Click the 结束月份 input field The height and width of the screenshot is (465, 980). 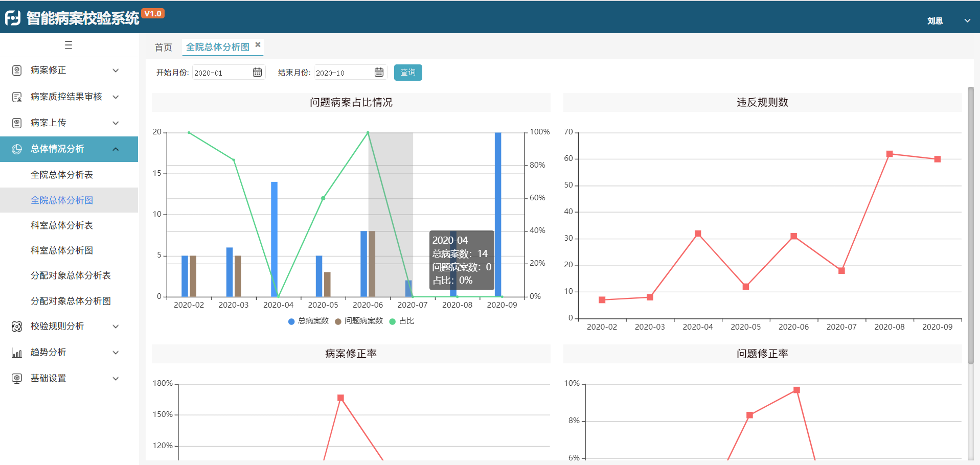[x=350, y=73]
